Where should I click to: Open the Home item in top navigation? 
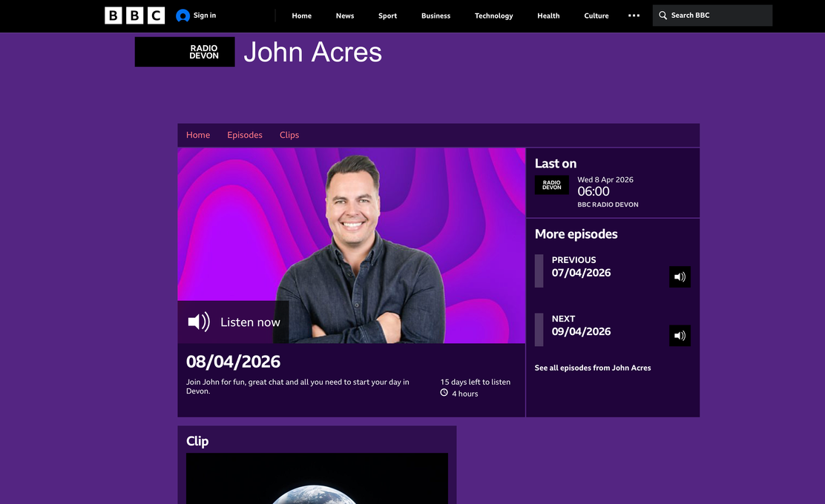click(x=301, y=16)
